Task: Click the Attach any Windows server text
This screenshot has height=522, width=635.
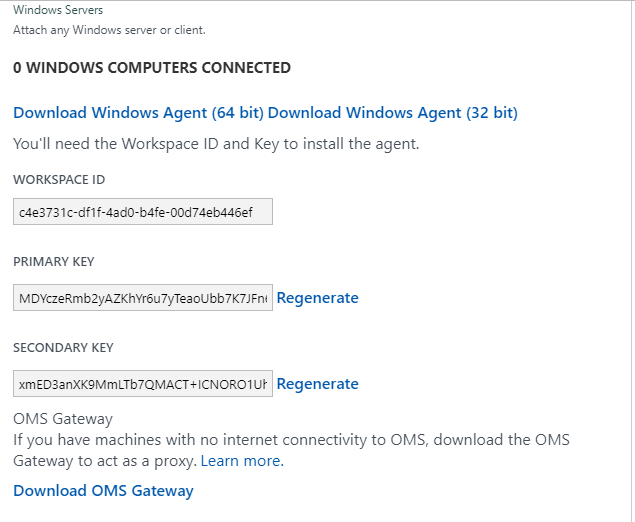Action: coord(109,30)
